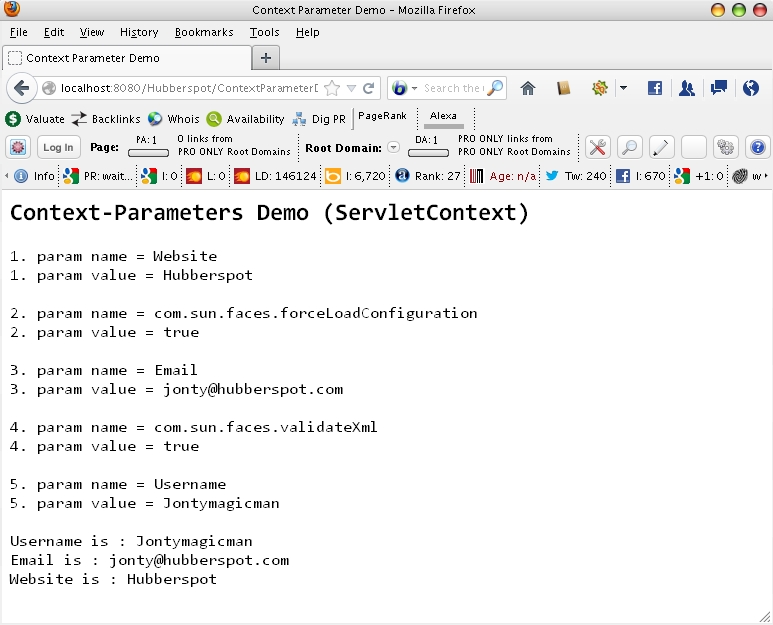
Task: Open the File menu
Action: point(19,33)
